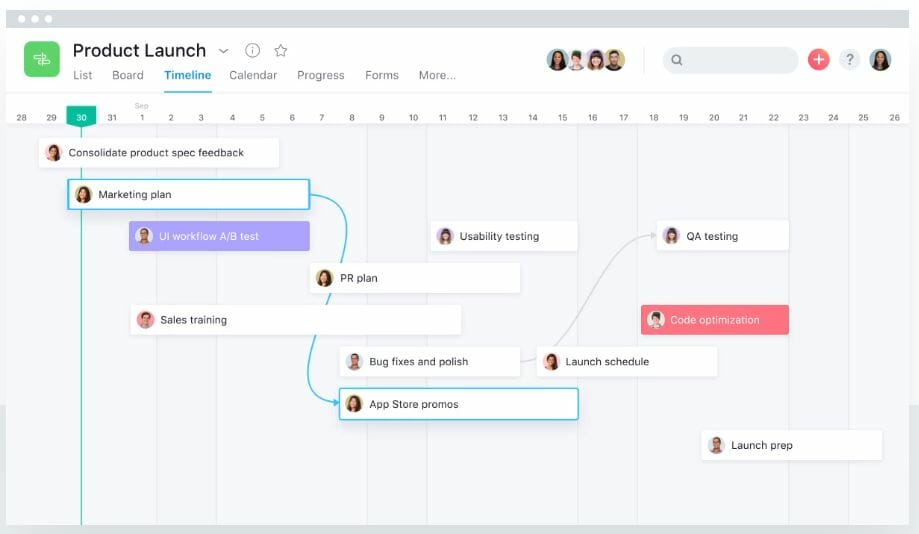This screenshot has height=534, width=919.
Task: Open the red Code optimization task
Action: point(715,320)
